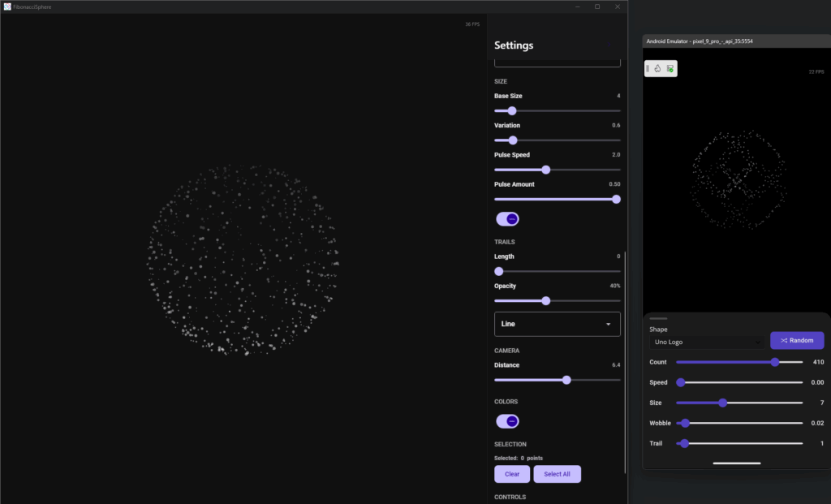Toggle the switch below the Pulse Amount slider
The width and height of the screenshot is (831, 504).
[507, 218]
